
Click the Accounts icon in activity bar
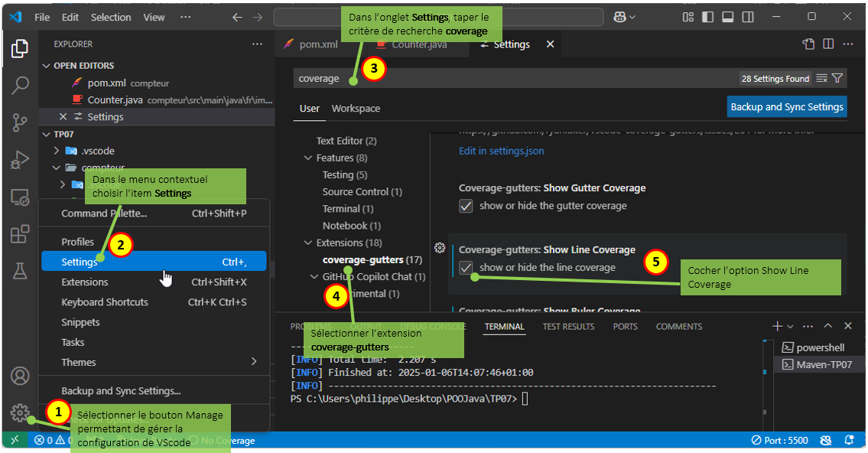coord(20,376)
